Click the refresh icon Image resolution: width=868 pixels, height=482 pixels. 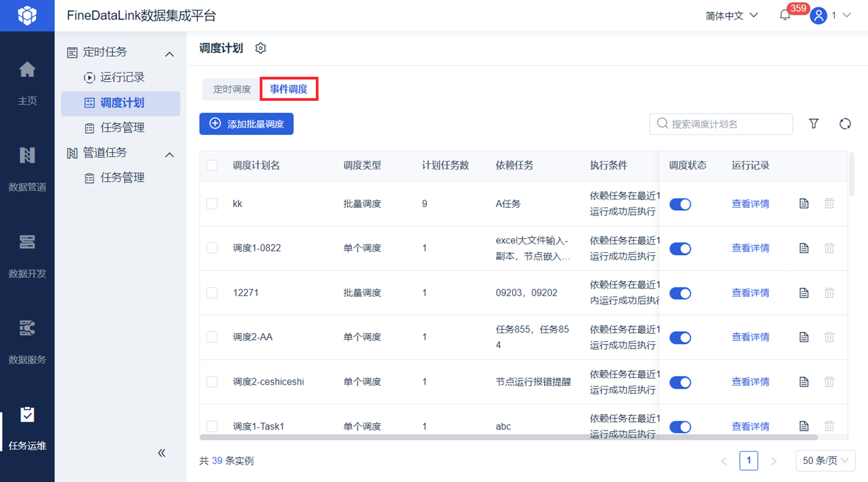845,124
